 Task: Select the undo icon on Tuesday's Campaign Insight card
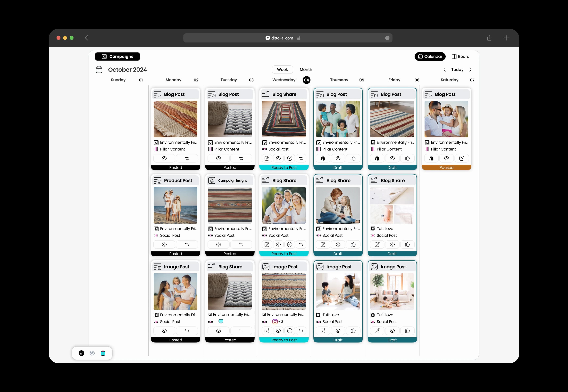coord(241,244)
